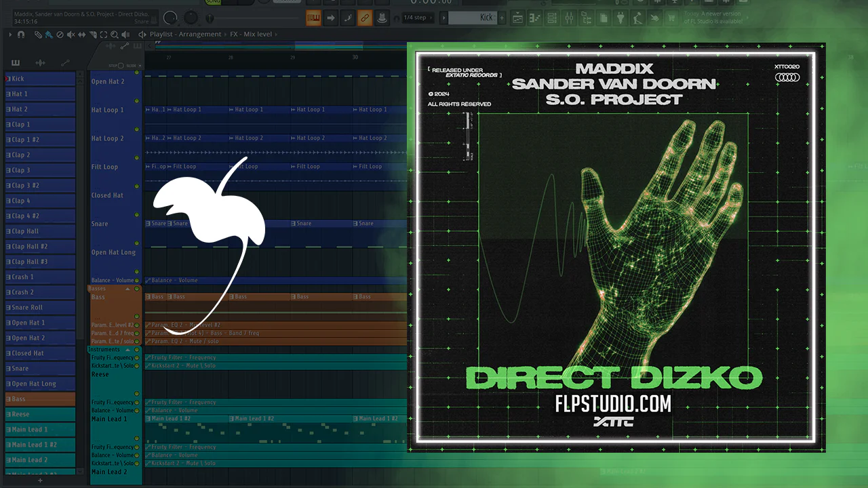Image resolution: width=868 pixels, height=488 pixels.
Task: Collapse the Instruments track group
Action: click(x=127, y=350)
